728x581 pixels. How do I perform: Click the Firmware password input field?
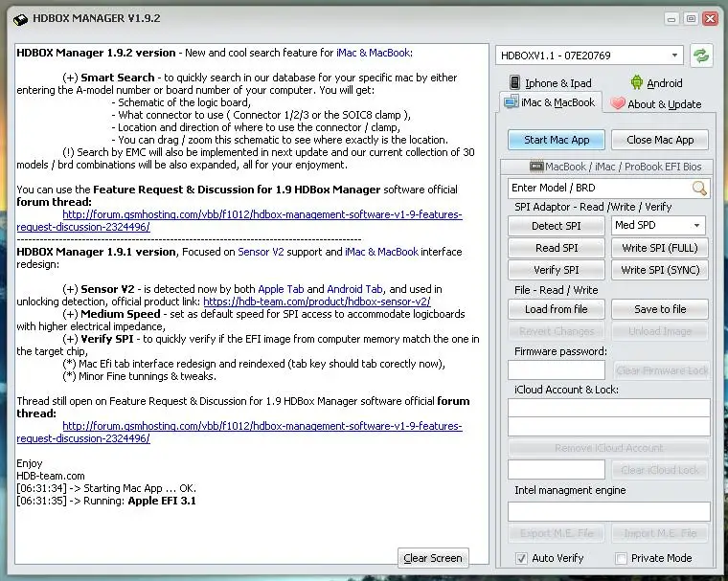[557, 370]
